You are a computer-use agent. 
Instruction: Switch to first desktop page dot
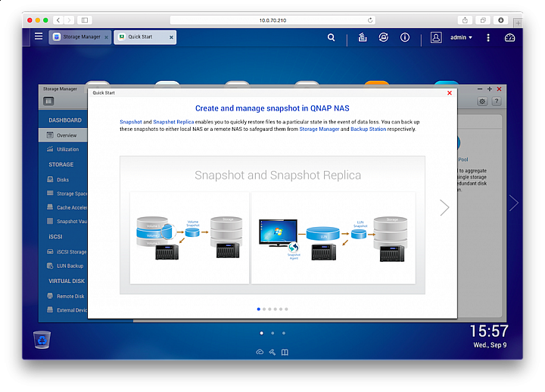(261, 333)
